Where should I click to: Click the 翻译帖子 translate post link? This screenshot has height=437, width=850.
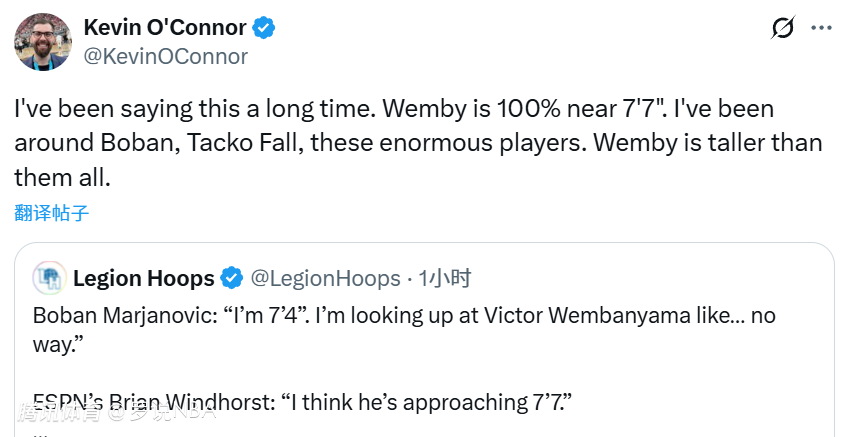(x=51, y=212)
